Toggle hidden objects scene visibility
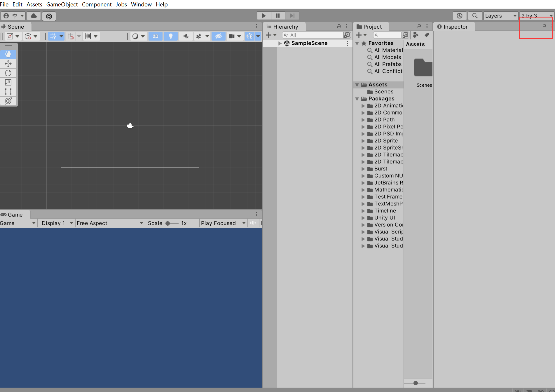This screenshot has height=392, width=555. [x=218, y=36]
